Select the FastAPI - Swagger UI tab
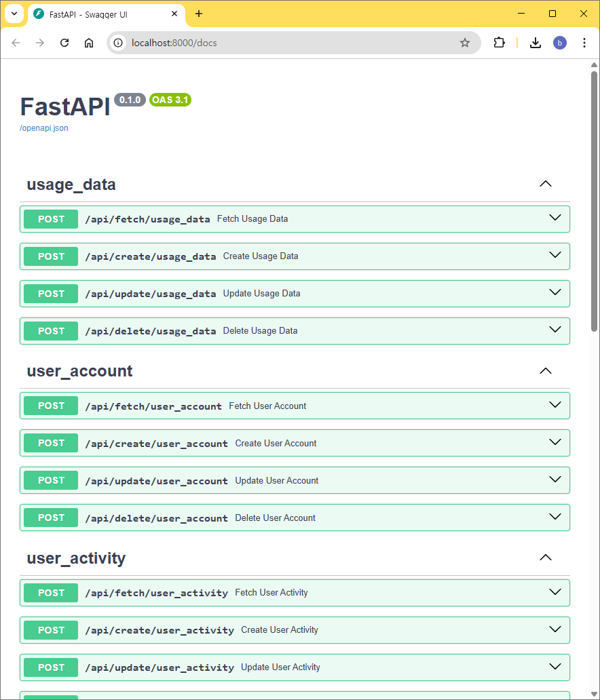 click(x=107, y=14)
